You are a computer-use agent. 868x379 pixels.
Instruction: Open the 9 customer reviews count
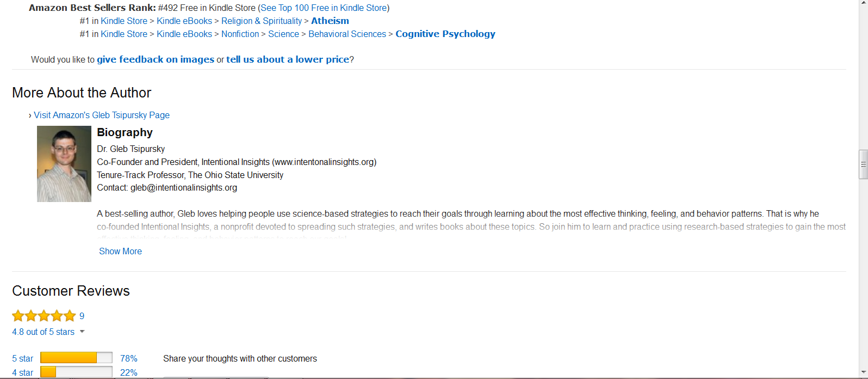pos(82,316)
